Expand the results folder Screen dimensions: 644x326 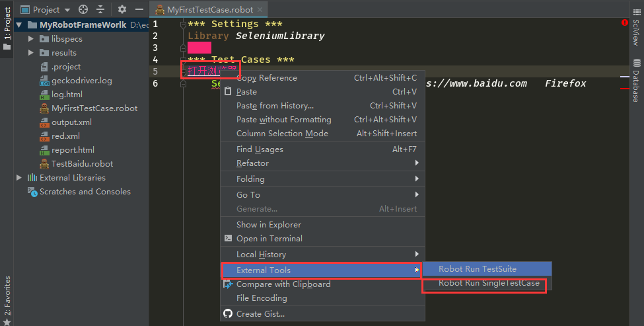[x=31, y=53]
